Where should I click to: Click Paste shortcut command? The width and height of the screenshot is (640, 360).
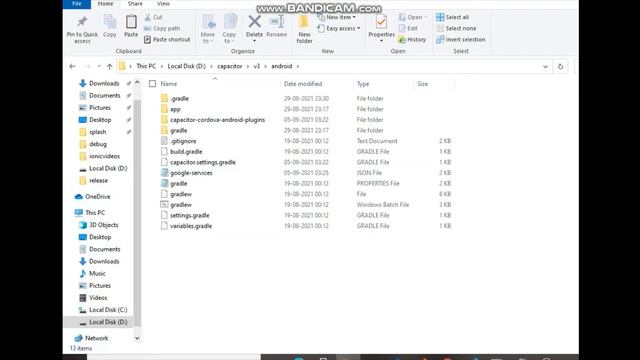[x=167, y=40]
